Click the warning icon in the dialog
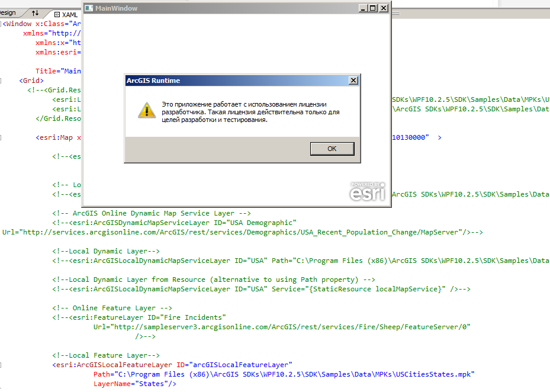The image size is (550, 392). pyautogui.click(x=147, y=110)
